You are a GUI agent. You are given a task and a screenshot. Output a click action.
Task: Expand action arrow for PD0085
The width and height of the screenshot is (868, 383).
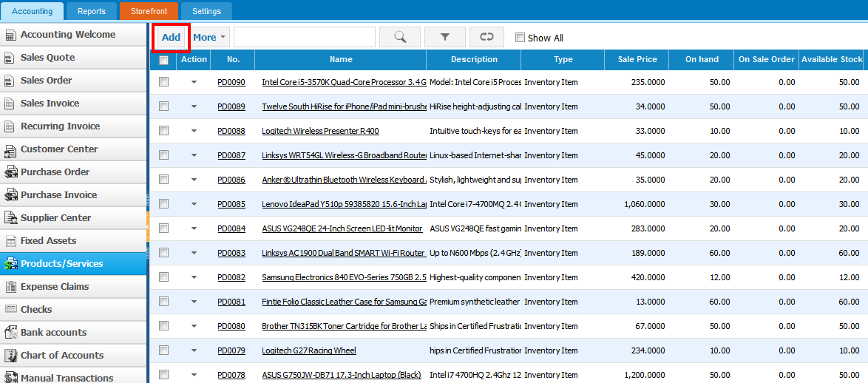194,203
